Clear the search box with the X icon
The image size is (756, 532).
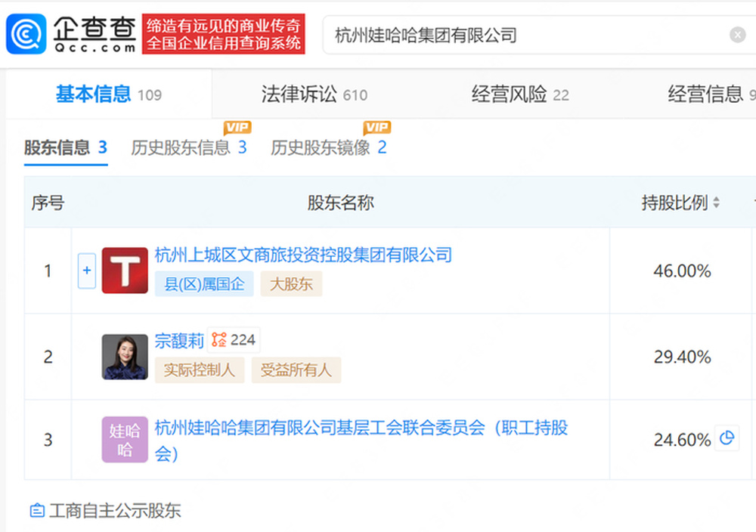tap(737, 35)
